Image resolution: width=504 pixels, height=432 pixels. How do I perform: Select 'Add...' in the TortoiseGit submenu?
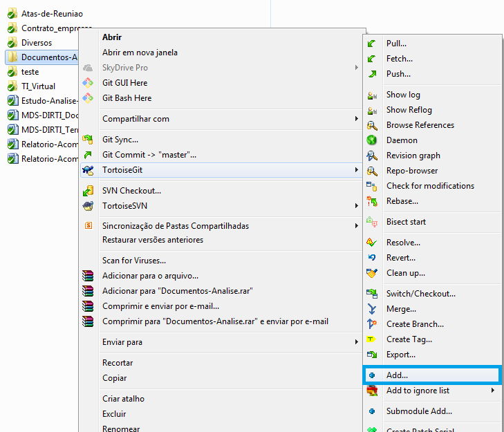pos(397,375)
